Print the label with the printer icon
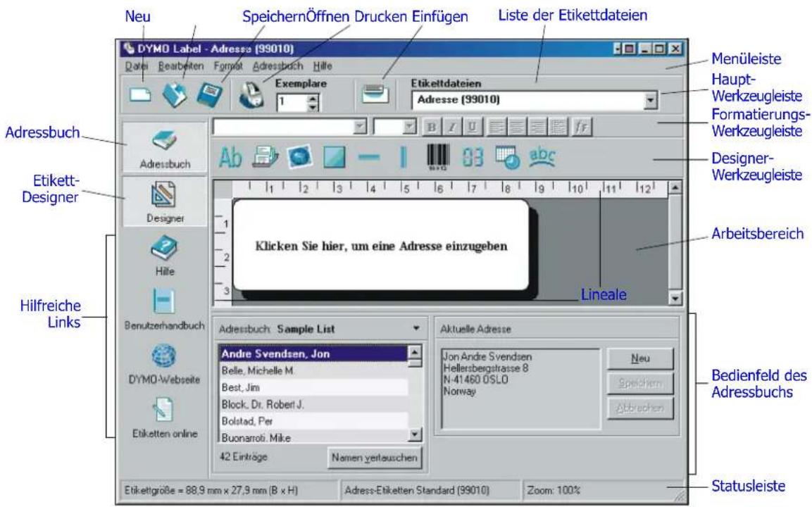This screenshot has height=507, width=812. pyautogui.click(x=251, y=95)
